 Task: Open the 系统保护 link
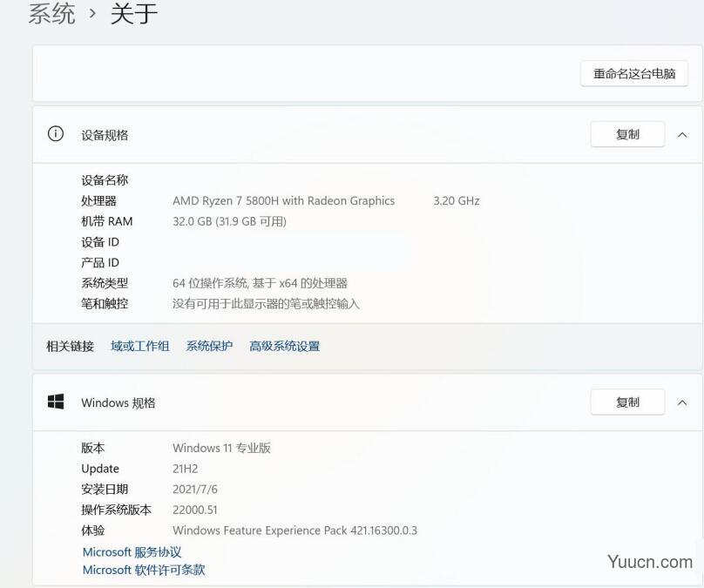pyautogui.click(x=209, y=346)
